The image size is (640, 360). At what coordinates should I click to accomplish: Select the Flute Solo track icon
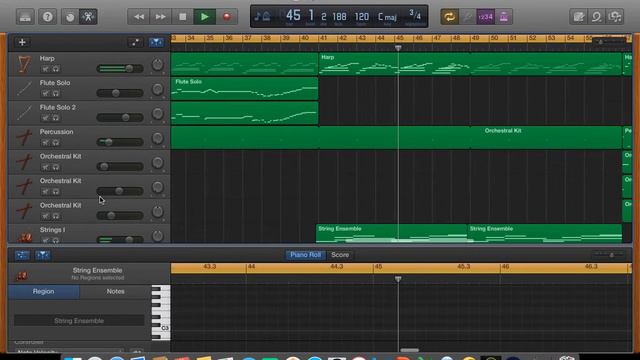pos(24,89)
